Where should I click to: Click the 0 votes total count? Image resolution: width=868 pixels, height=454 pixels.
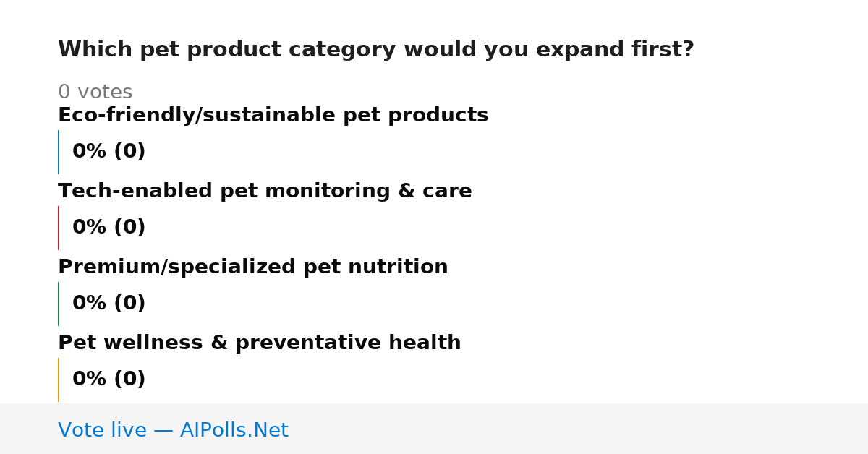tap(95, 92)
